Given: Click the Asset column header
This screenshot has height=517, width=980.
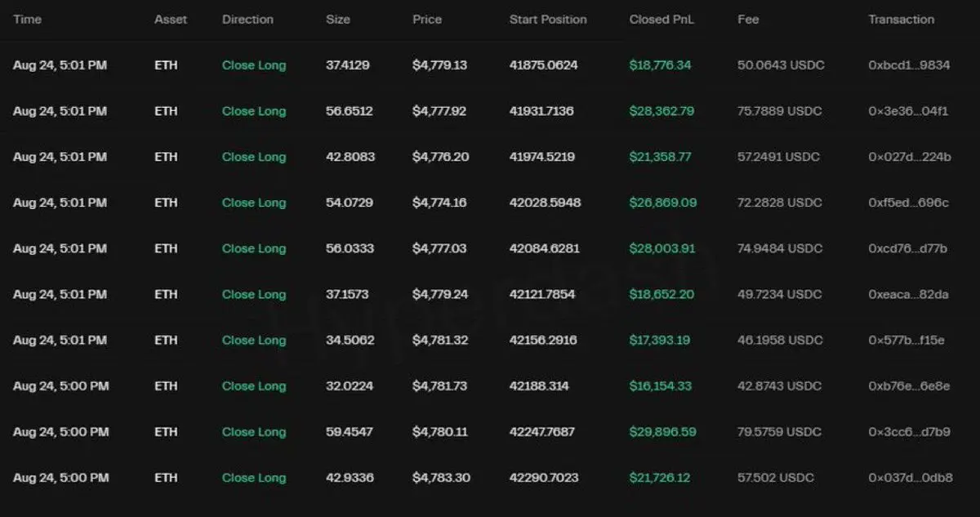Looking at the screenshot, I should [171, 20].
